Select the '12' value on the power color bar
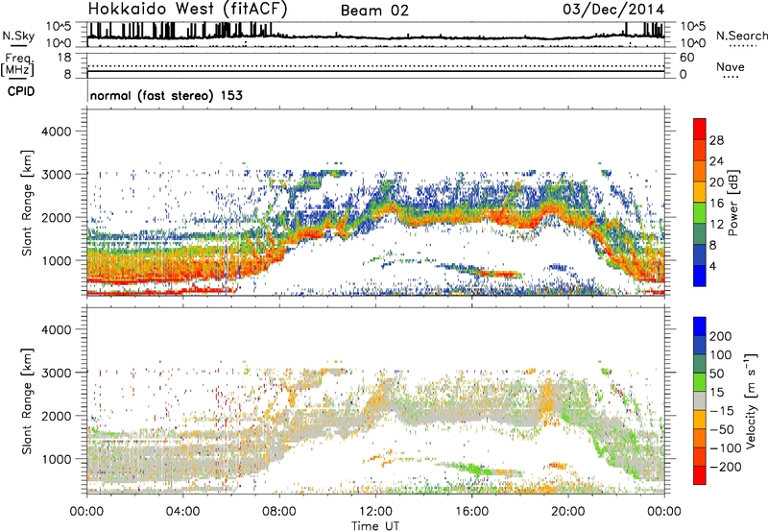The height and width of the screenshot is (532, 768). [x=716, y=225]
